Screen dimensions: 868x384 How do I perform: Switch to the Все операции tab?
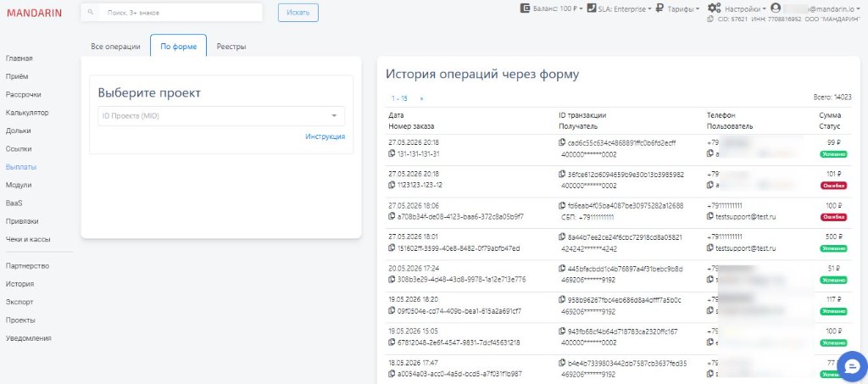(115, 47)
